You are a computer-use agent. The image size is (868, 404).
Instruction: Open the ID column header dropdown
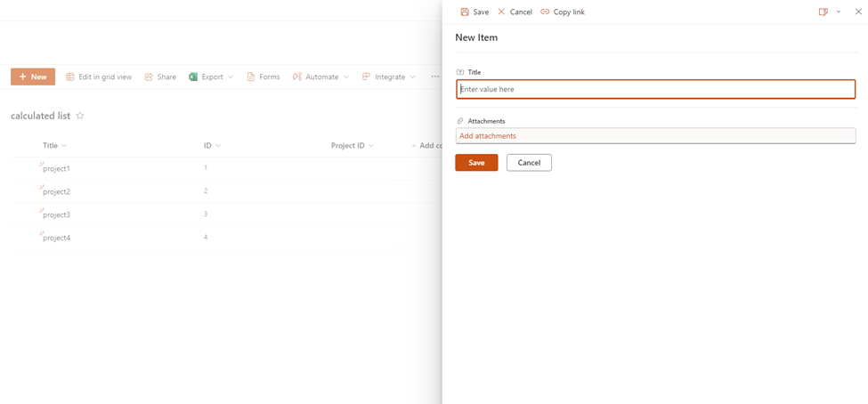(x=212, y=146)
